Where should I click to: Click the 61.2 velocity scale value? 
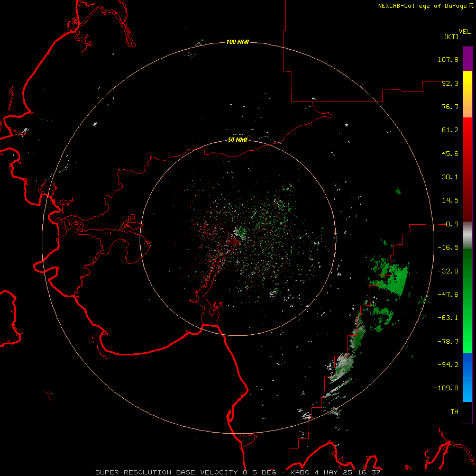(x=450, y=130)
